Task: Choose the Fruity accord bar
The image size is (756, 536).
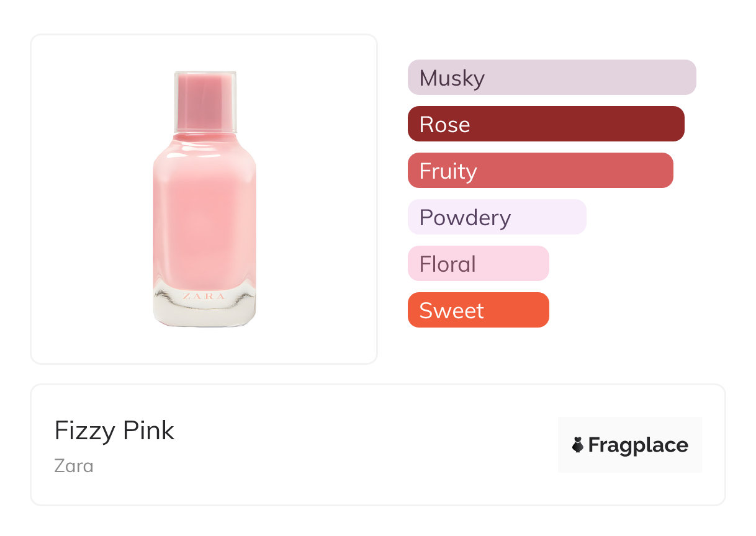Action: (540, 171)
